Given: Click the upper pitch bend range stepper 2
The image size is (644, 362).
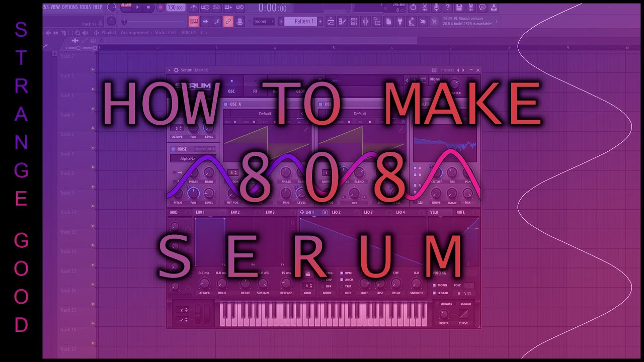Looking at the screenshot, I should pos(183,309).
